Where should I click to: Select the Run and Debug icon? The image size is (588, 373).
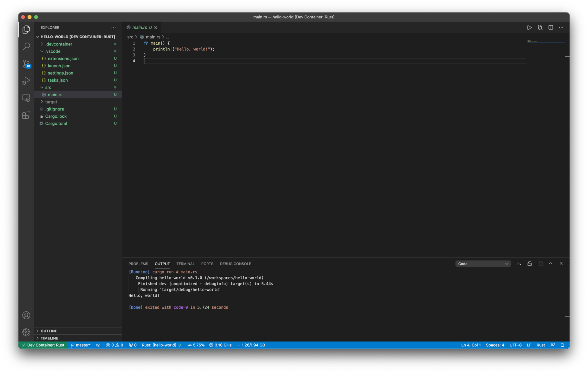pyautogui.click(x=26, y=81)
